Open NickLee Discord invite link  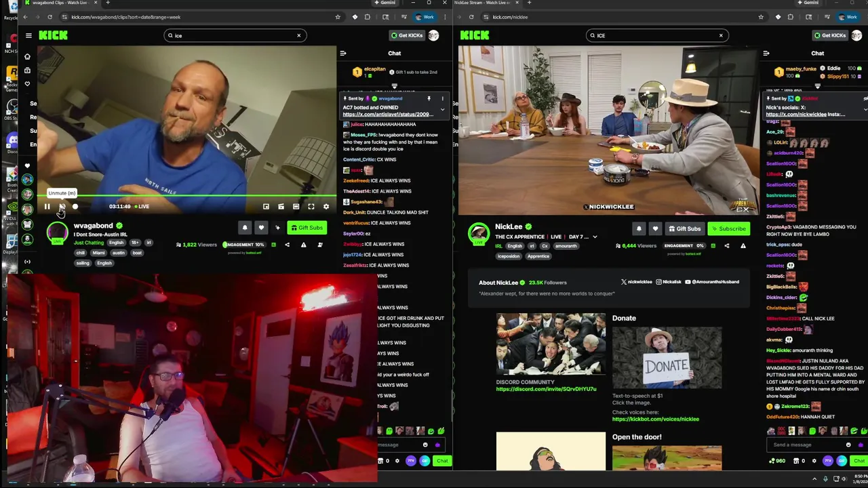(546, 389)
